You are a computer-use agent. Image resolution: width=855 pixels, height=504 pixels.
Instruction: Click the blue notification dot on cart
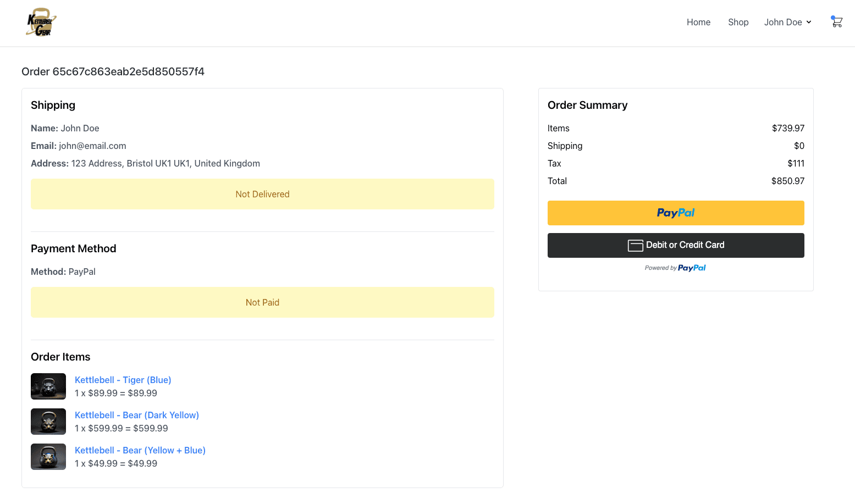[832, 17]
